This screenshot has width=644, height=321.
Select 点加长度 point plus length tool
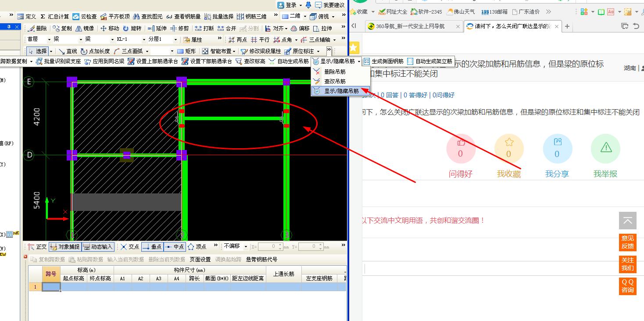(x=96, y=51)
